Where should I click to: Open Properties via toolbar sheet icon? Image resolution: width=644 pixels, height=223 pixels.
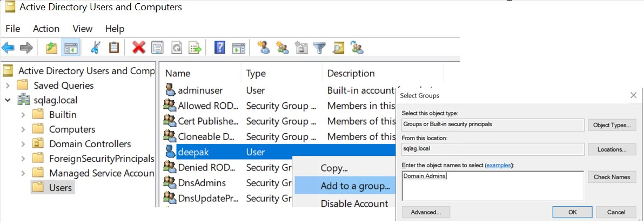pyautogui.click(x=158, y=48)
